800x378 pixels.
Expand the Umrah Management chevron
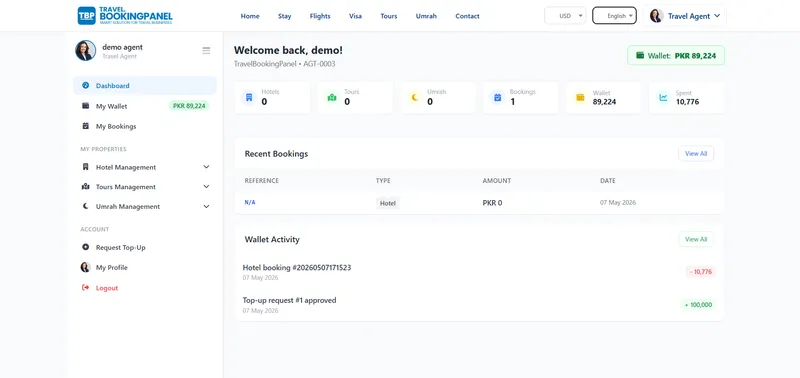tap(206, 207)
